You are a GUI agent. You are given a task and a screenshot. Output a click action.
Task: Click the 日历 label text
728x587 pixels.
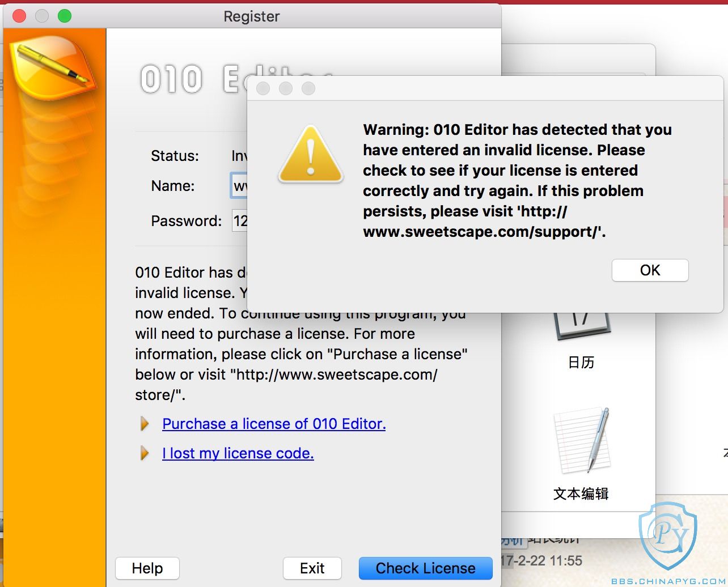581,363
